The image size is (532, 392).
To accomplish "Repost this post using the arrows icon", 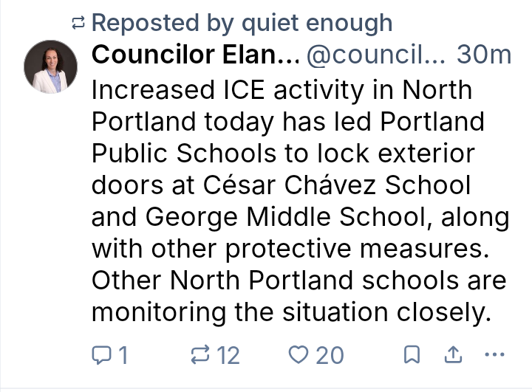I will point(200,355).
